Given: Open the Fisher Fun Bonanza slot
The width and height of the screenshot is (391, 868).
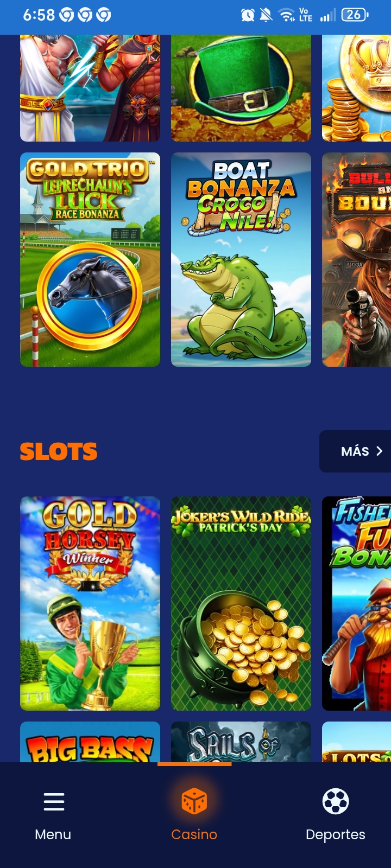Looking at the screenshot, I should pyautogui.click(x=357, y=603).
